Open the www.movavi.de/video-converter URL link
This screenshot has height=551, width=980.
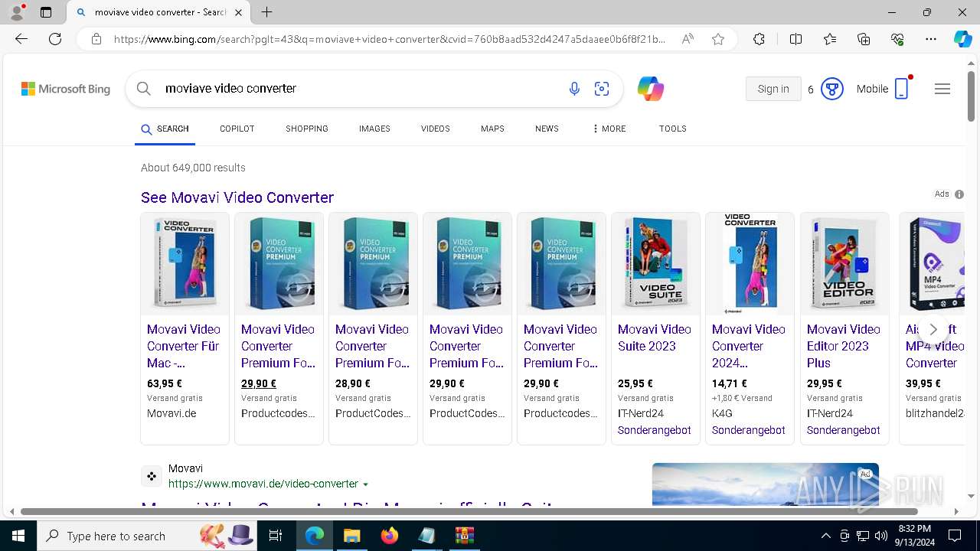click(263, 484)
